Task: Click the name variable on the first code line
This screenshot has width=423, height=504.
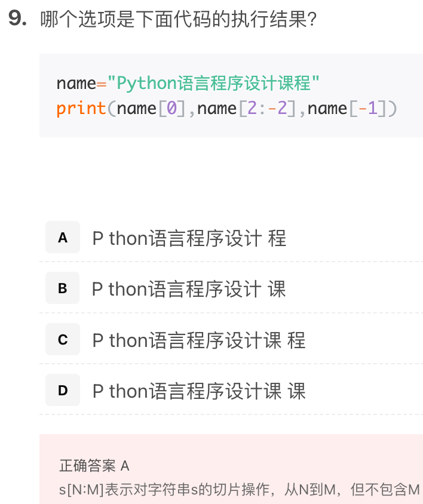Action: tap(76, 84)
